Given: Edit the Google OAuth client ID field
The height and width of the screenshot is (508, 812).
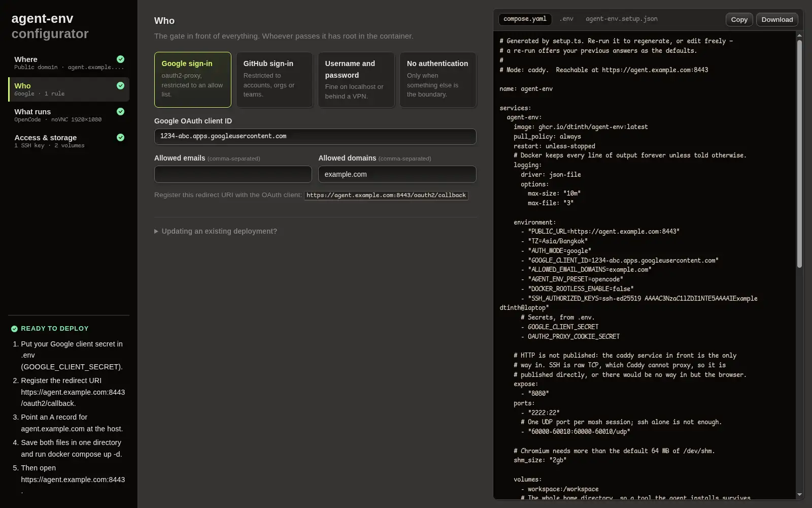Looking at the screenshot, I should pyautogui.click(x=315, y=137).
